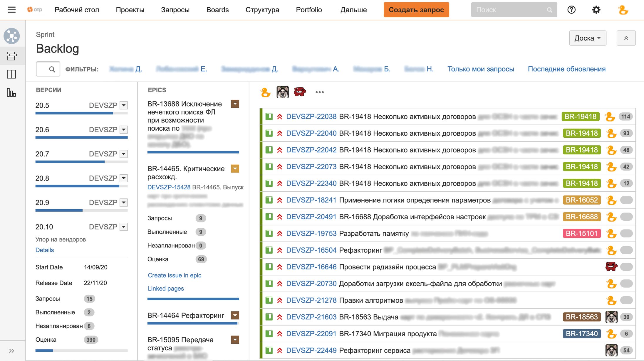
Task: Open the Дальше menu
Action: tap(353, 10)
